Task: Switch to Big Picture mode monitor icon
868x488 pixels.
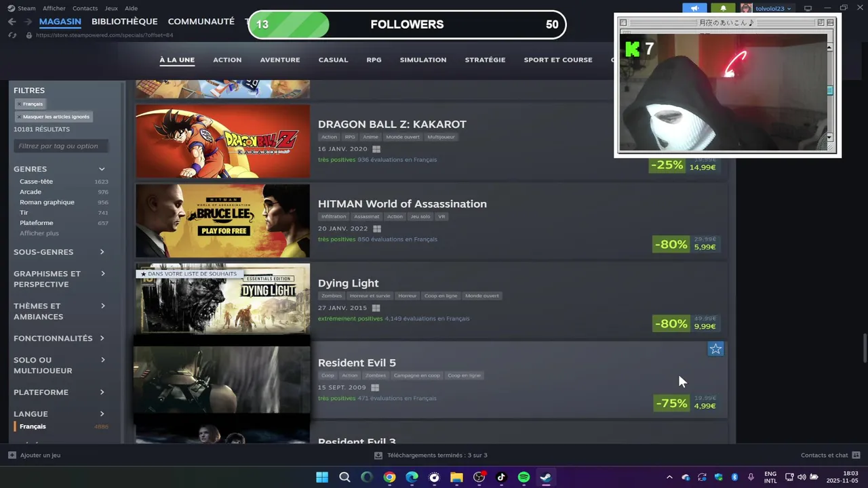Action: pyautogui.click(x=808, y=8)
